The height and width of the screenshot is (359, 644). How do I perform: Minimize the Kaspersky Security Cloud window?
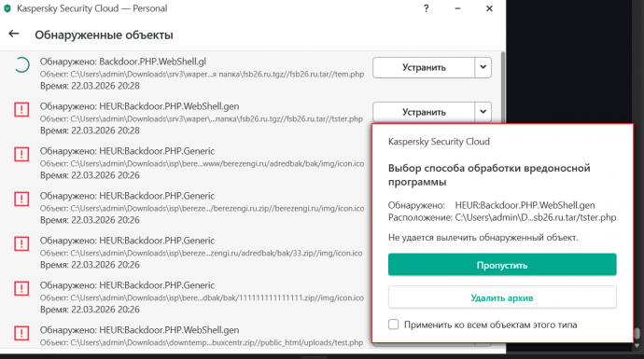click(457, 8)
